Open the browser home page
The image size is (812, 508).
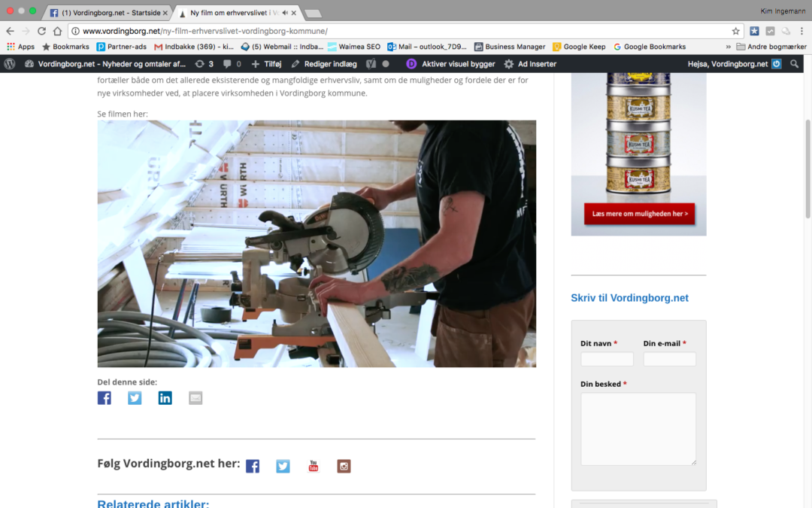(x=57, y=31)
